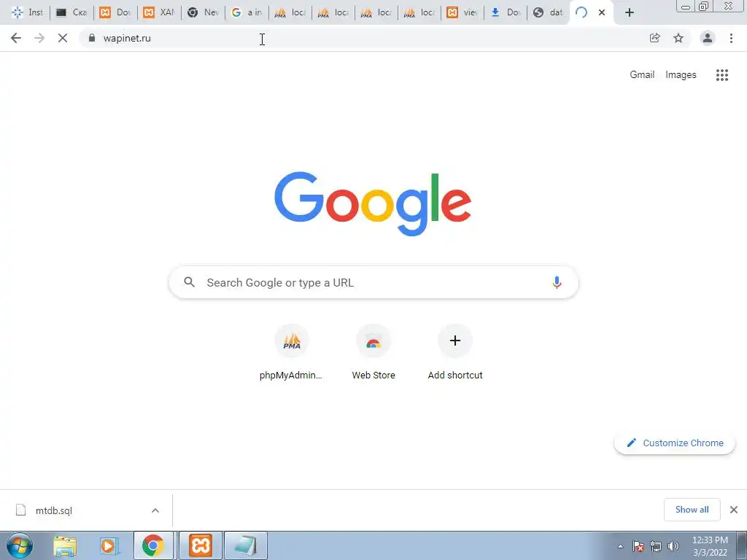Open Action Center flag icon
The image size is (747, 560).
click(x=638, y=546)
